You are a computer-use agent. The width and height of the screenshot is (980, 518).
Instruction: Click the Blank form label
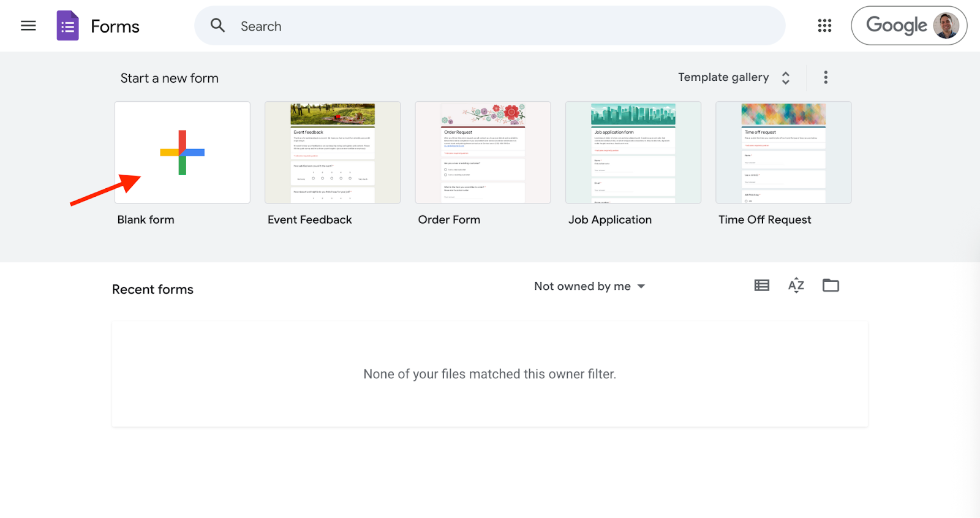[x=146, y=219]
